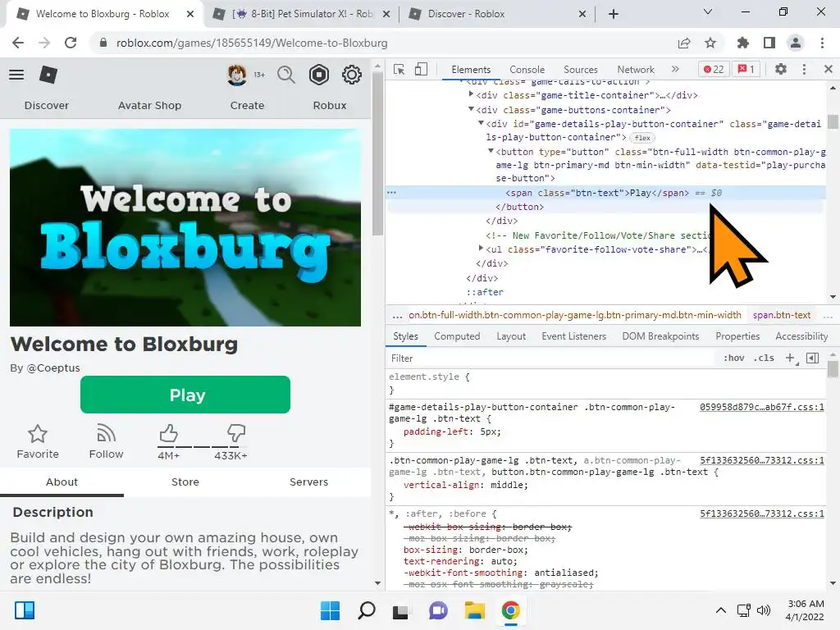Follow the game with the feed icon
Viewport: 840px width, 630px height.
106,434
